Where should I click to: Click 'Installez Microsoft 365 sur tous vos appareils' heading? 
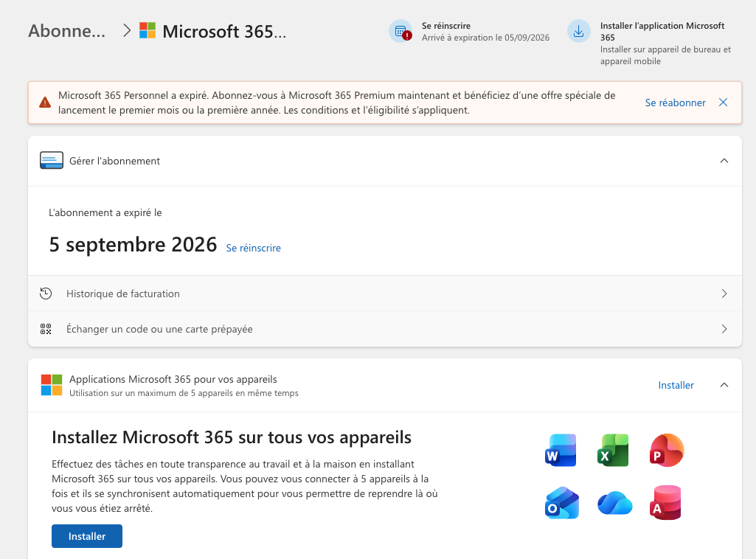pos(232,437)
